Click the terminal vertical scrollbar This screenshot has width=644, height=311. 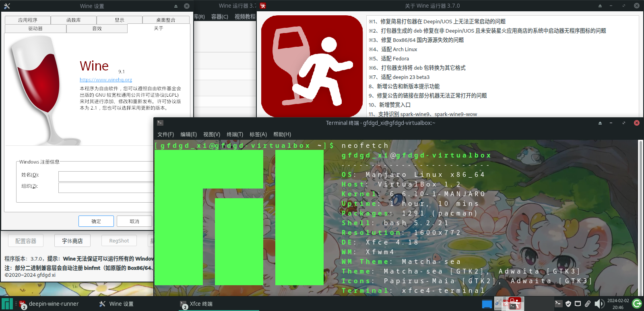640,218
